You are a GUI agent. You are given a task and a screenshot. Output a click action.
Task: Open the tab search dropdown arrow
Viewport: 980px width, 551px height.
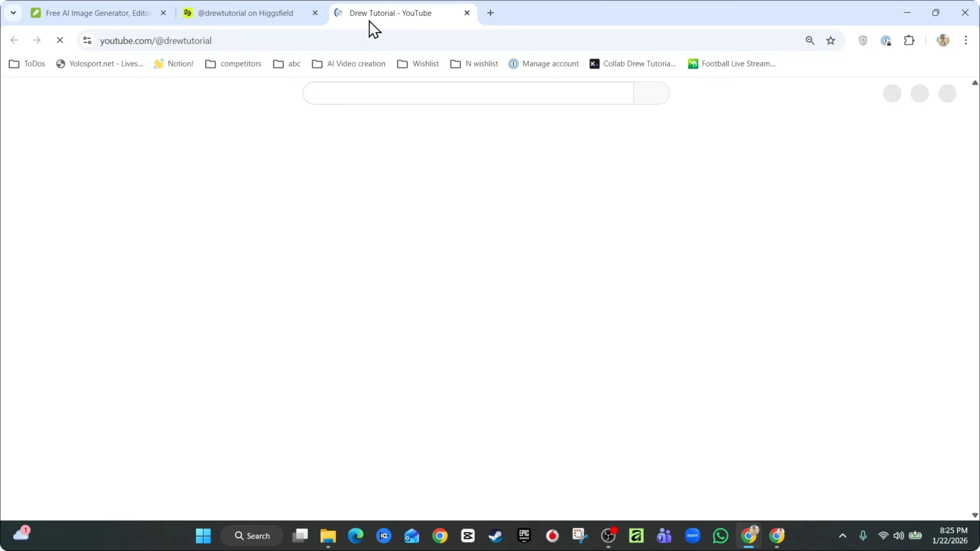pos(13,12)
